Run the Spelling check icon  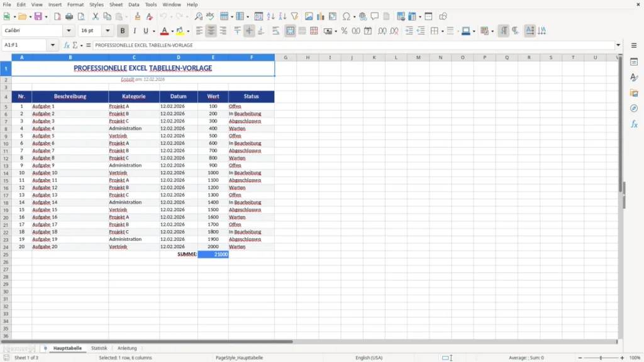(x=210, y=16)
